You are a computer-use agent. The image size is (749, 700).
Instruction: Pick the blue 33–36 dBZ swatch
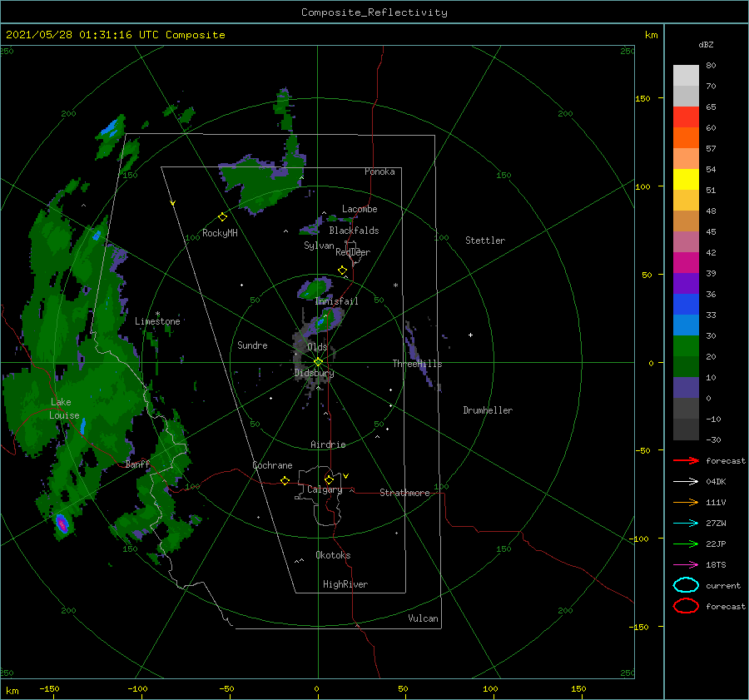[x=686, y=304]
